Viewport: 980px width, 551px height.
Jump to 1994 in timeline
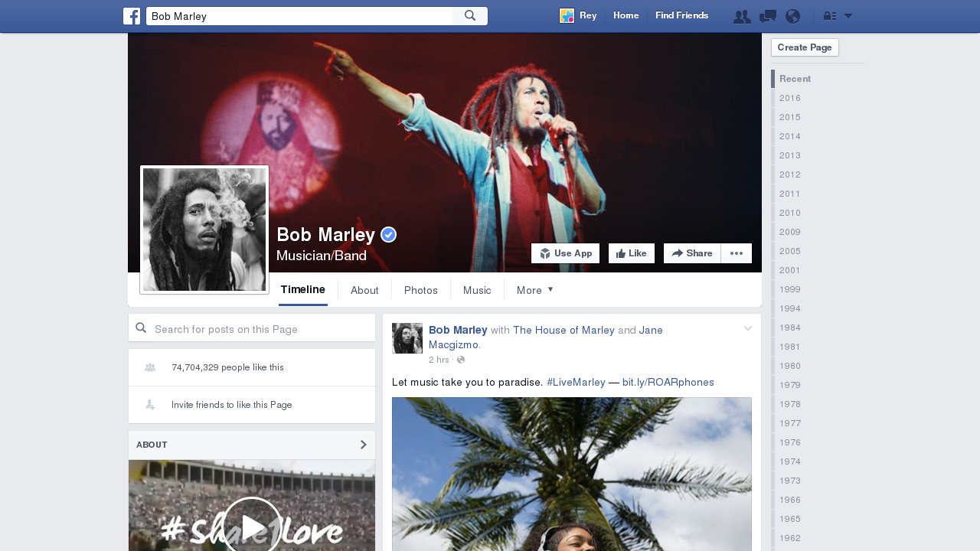coord(790,308)
